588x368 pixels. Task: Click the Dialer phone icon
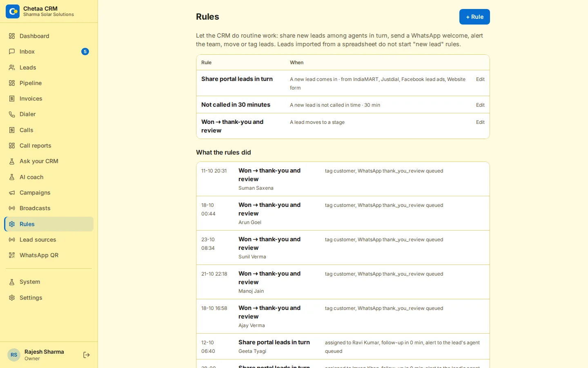(12, 114)
